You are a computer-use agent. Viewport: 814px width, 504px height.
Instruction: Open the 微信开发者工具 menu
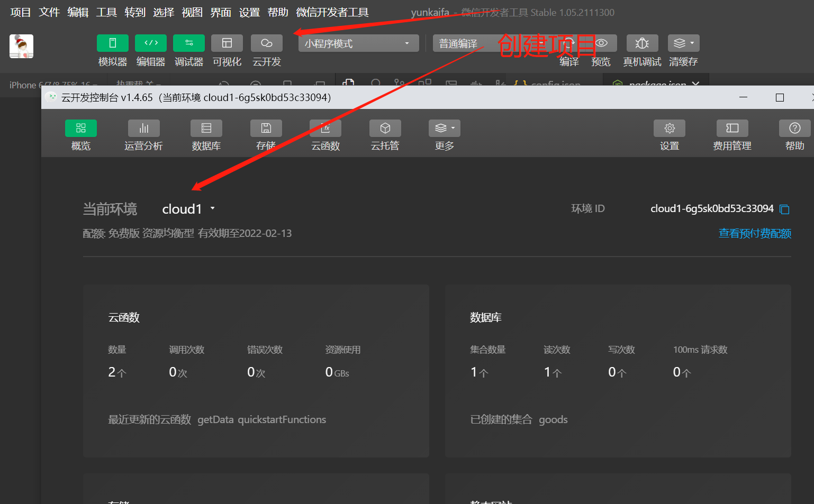[x=332, y=12]
